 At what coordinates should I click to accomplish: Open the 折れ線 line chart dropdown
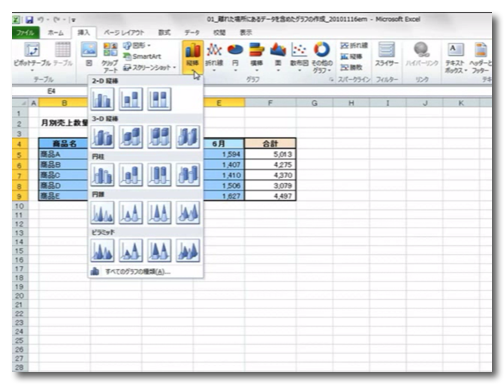pos(214,57)
